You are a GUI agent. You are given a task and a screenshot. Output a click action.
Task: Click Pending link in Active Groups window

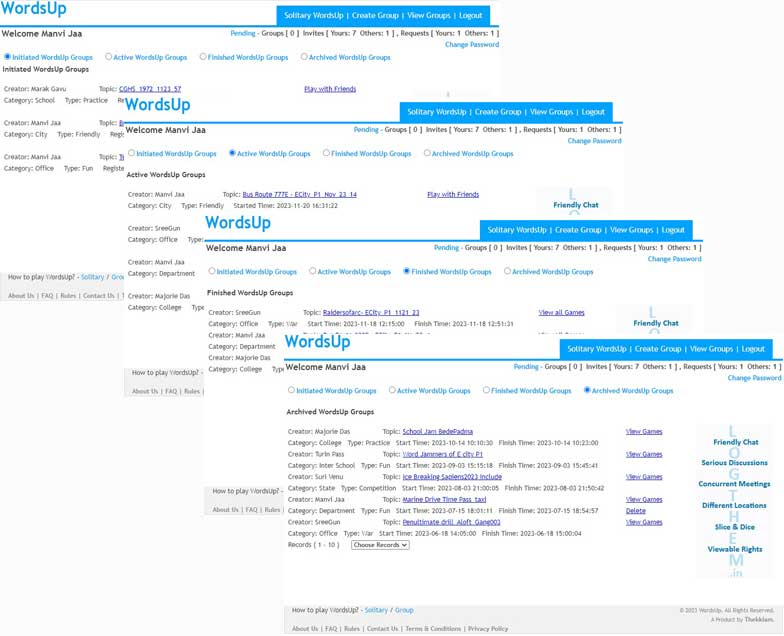tap(366, 130)
